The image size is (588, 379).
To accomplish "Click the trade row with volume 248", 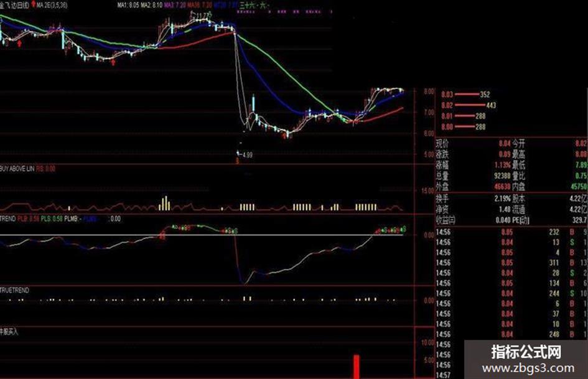I will [x=511, y=334].
